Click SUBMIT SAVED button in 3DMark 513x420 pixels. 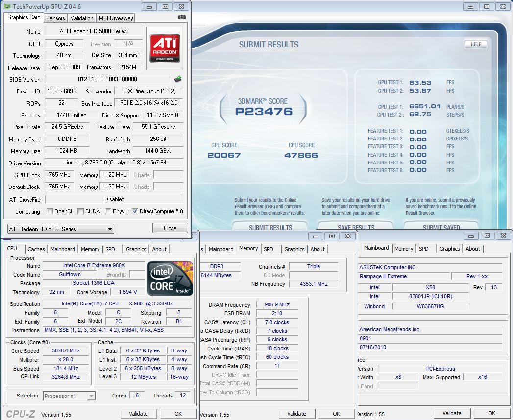[x=441, y=226]
